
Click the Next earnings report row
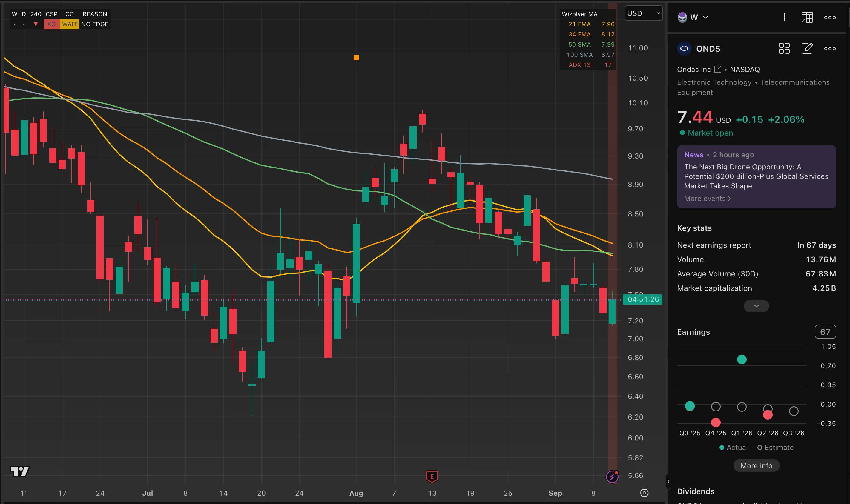click(x=756, y=245)
